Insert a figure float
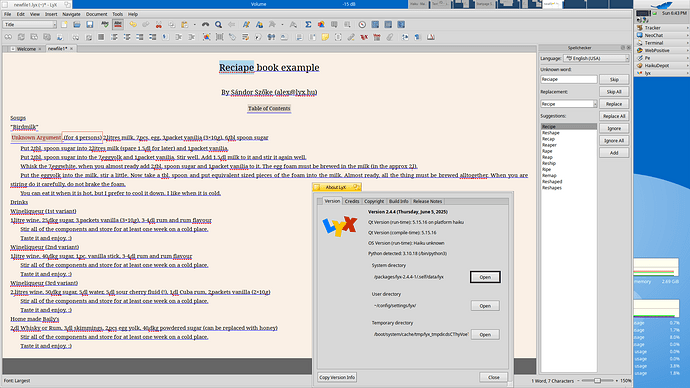Image resolution: width=690 pixels, height=388 pixels. point(206,37)
